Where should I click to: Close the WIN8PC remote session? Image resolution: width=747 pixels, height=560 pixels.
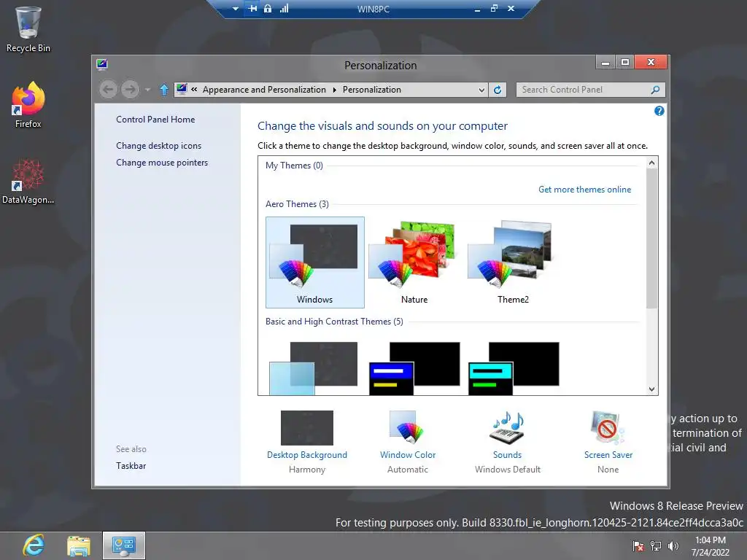point(511,9)
